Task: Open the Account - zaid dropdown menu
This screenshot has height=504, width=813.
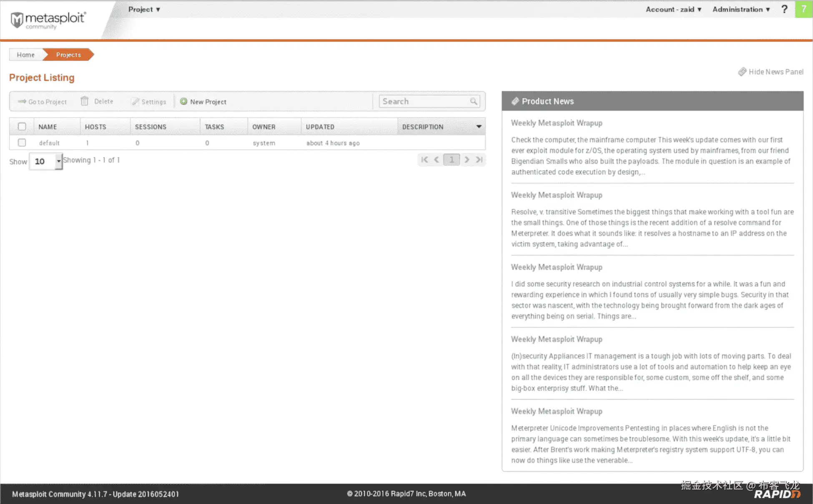Action: tap(673, 9)
